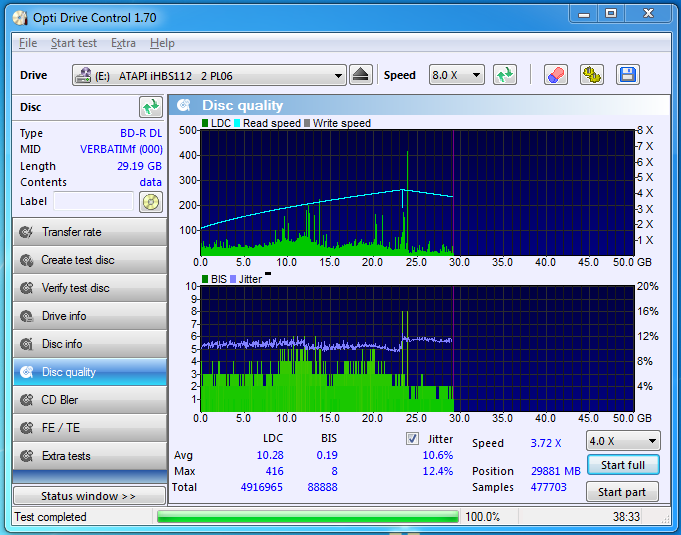Refresh disc info in the Disc panel
681x535 pixels.
[x=151, y=107]
